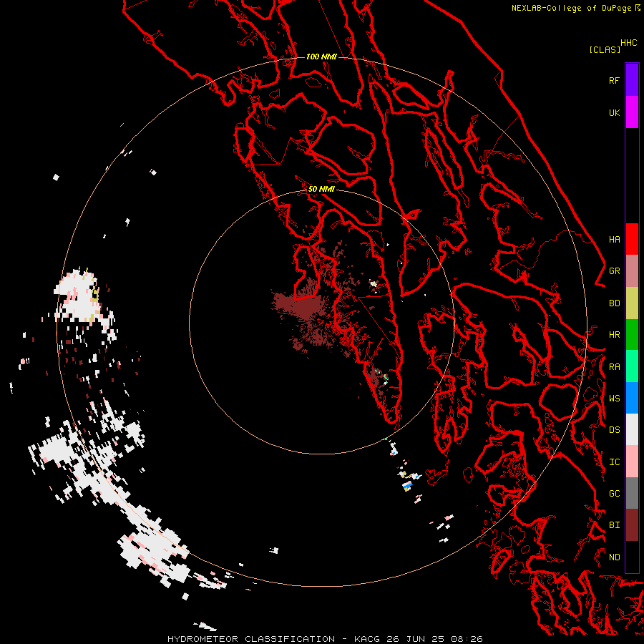Image resolution: width=644 pixels, height=644 pixels.
Task: Click the IC light pink legend swatch
Action: 632,462
